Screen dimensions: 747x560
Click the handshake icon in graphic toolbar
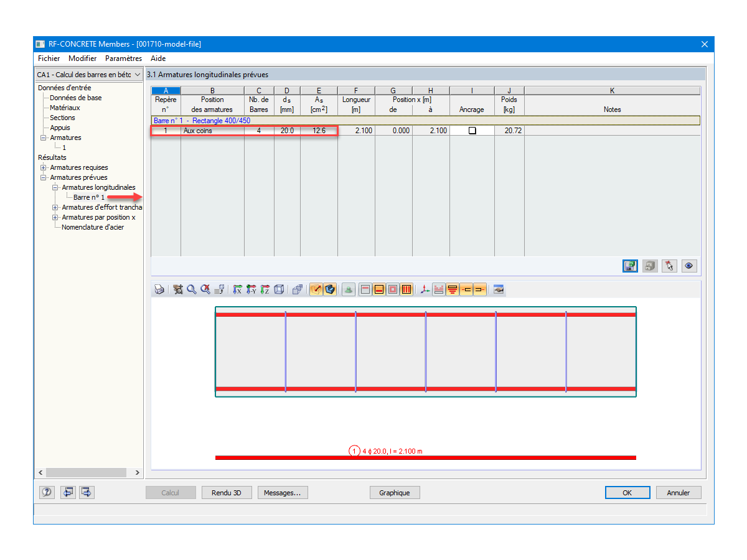[x=498, y=289]
